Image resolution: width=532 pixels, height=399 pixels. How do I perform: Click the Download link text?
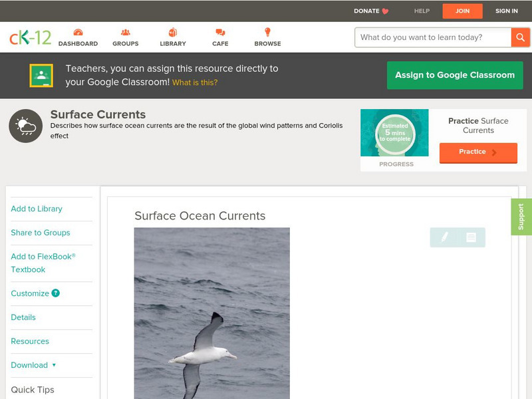point(29,365)
